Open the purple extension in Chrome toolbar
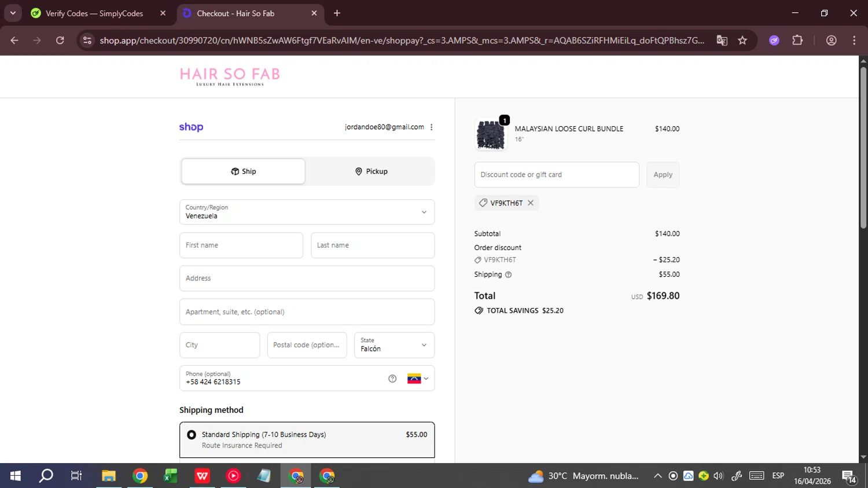Image resolution: width=868 pixels, height=488 pixels. click(774, 41)
